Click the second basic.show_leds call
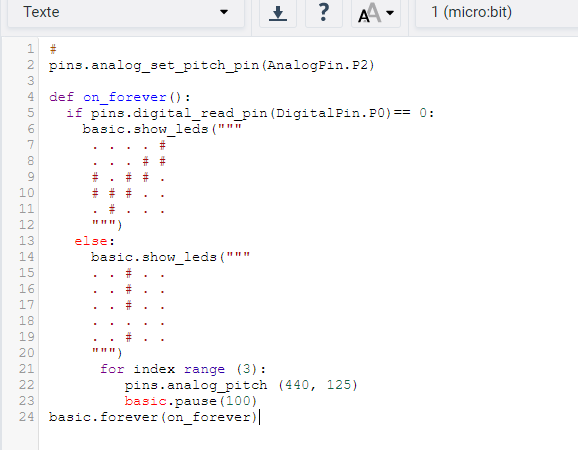This screenshot has height=450, width=578. 170,257
